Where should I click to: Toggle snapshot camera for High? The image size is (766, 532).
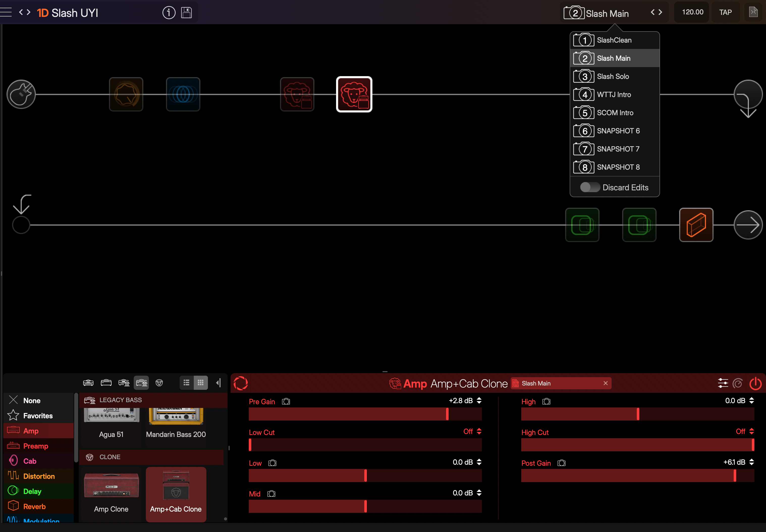[546, 402]
